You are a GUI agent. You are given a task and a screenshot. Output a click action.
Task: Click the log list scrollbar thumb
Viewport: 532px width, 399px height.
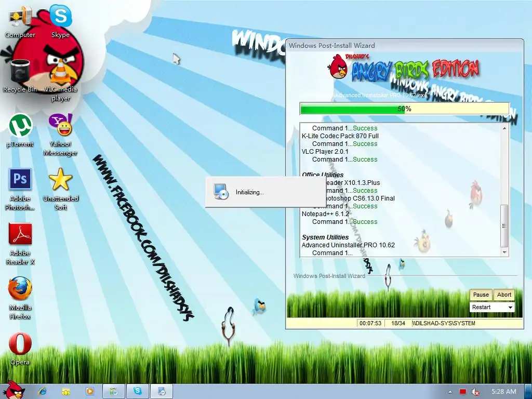[x=504, y=226]
